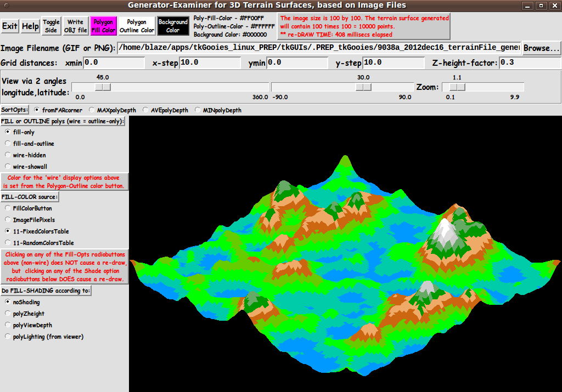Viewport: 562px width, 392px height.
Task: Select the polyViewDepth shading option
Action: tap(29, 325)
